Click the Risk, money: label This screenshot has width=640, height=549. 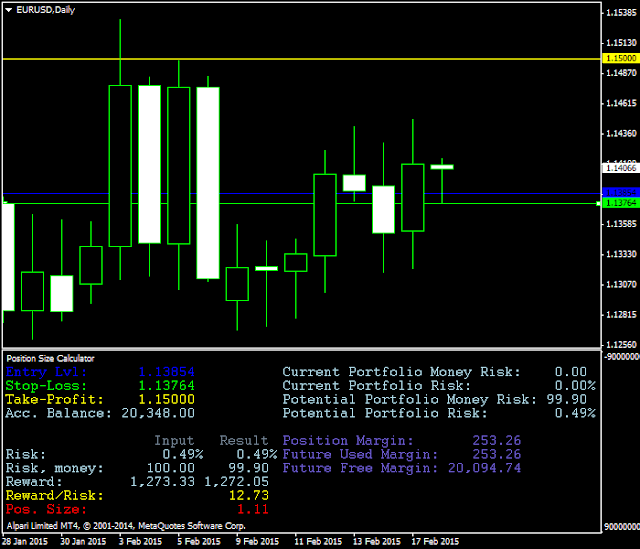pyautogui.click(x=54, y=468)
